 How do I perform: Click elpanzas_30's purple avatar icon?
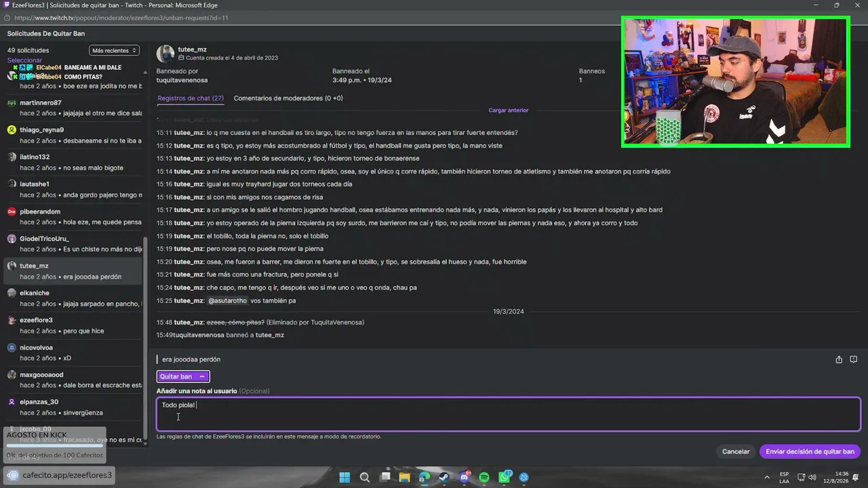click(x=12, y=401)
